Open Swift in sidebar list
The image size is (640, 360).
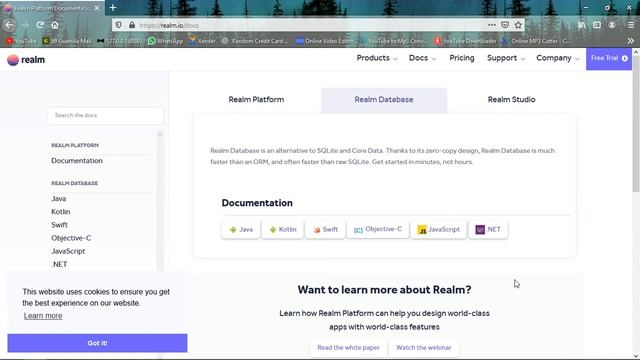tap(60, 225)
